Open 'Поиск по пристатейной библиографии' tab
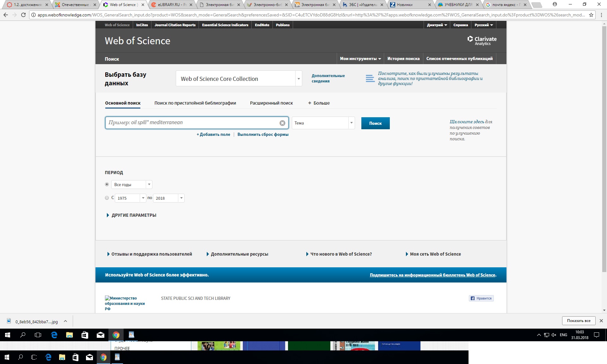The height and width of the screenshot is (364, 607). (x=195, y=103)
